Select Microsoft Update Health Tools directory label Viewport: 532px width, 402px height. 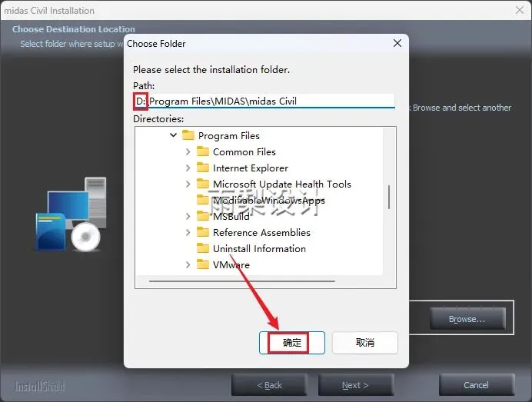point(282,184)
